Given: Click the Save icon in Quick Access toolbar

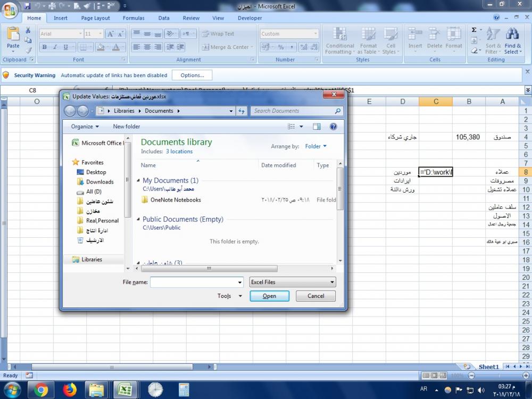Looking at the screenshot, I should click(x=27, y=6).
